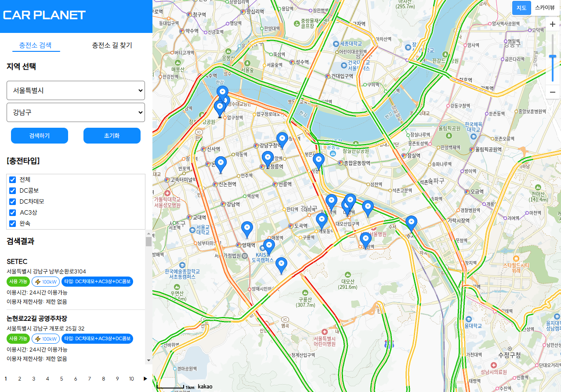Select the 지도 map view
The width and height of the screenshot is (561, 392).
[521, 8]
